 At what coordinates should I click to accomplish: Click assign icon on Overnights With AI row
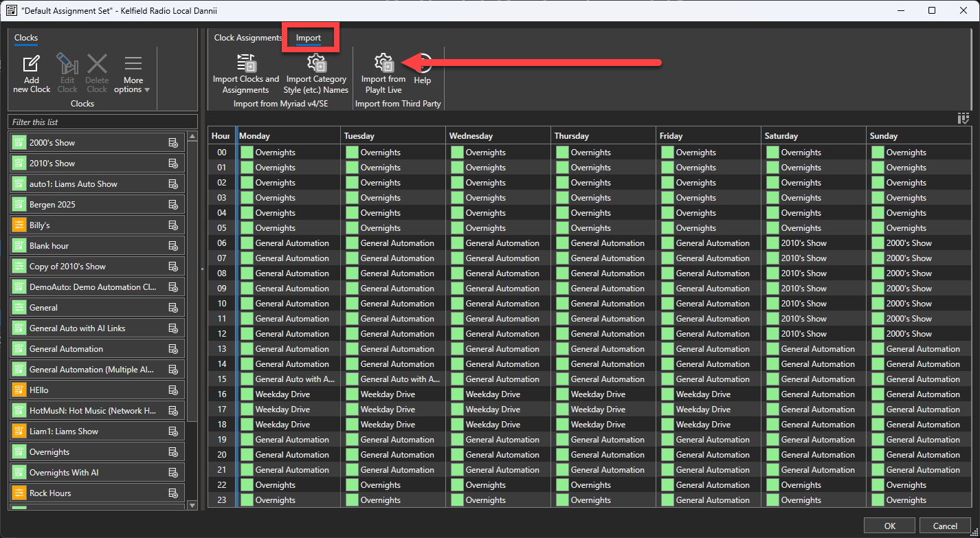173,473
